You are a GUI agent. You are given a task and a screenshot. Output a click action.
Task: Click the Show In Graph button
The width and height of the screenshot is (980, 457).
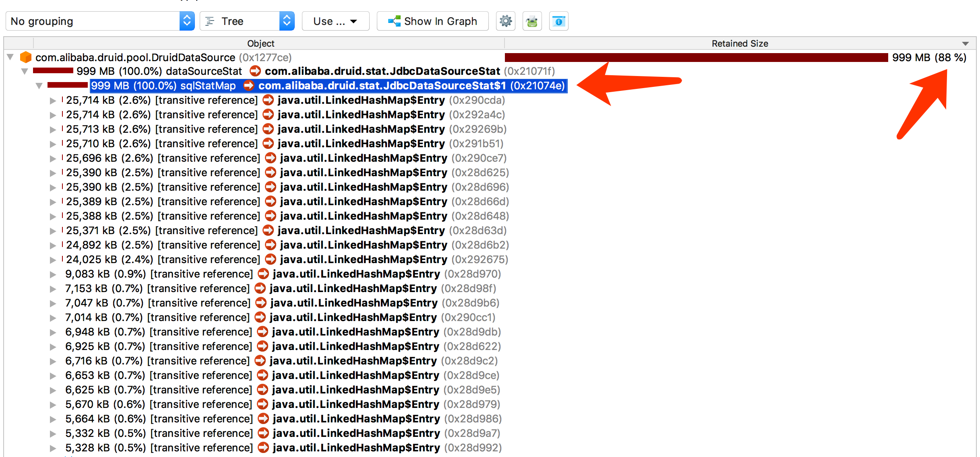pyautogui.click(x=432, y=21)
